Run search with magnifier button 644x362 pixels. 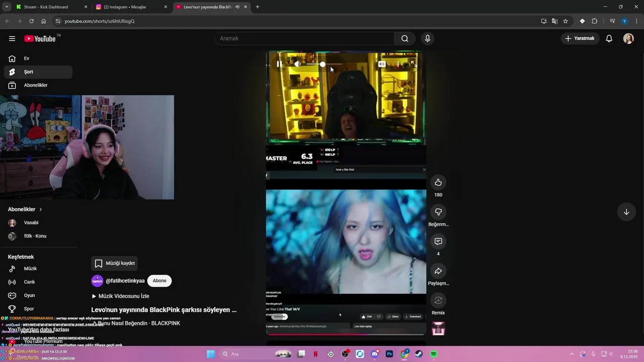tap(405, 39)
